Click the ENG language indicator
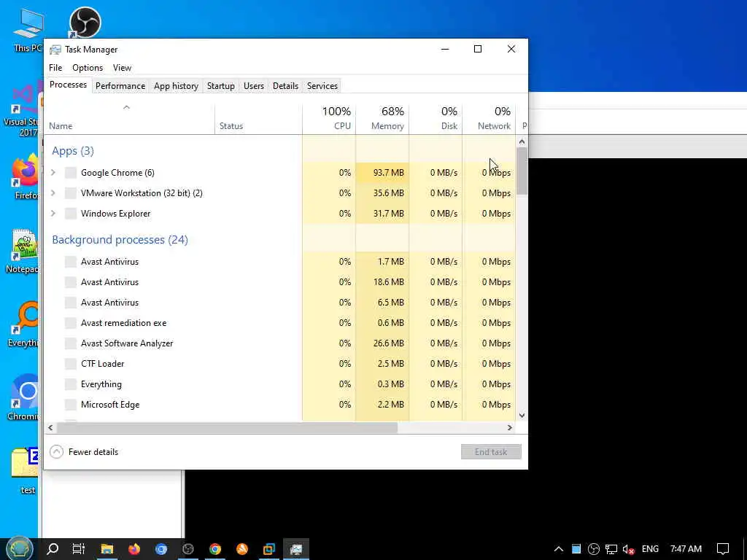Image resolution: width=747 pixels, height=560 pixels. pos(650,549)
